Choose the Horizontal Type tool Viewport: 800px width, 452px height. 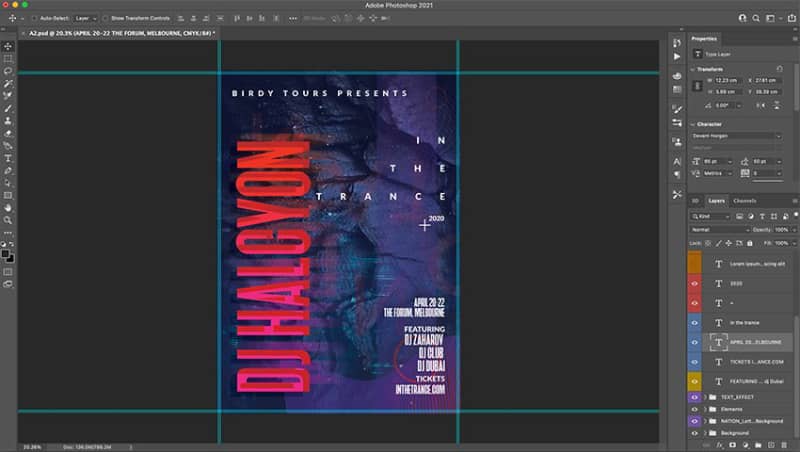click(8, 158)
